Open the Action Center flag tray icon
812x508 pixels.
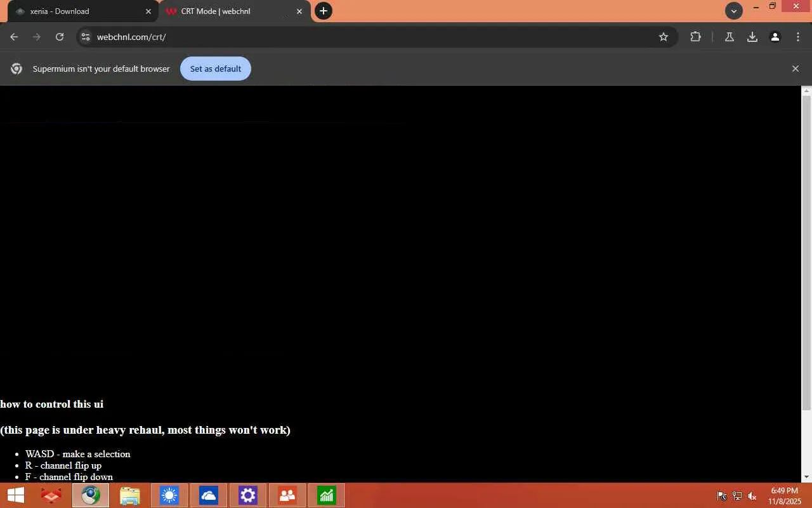click(x=722, y=496)
